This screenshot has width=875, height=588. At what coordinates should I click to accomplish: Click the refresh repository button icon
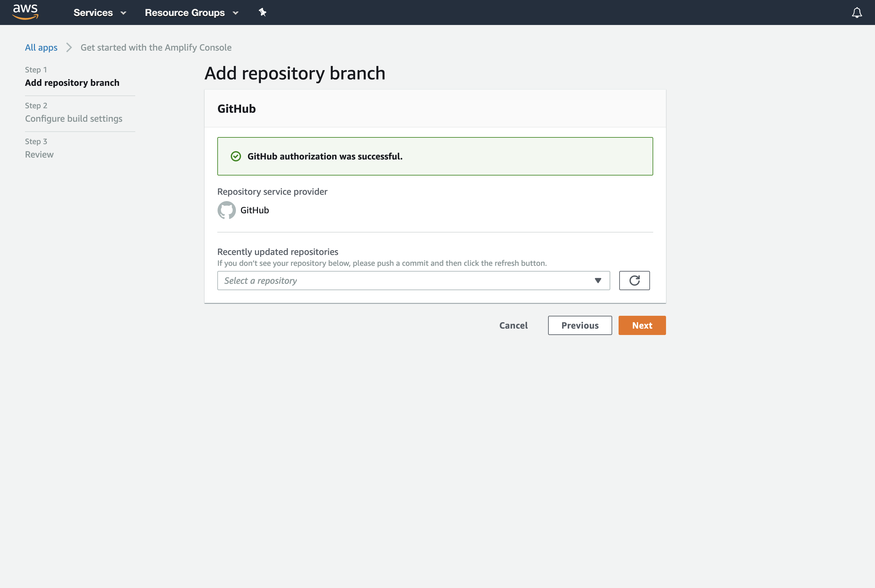pyautogui.click(x=634, y=280)
